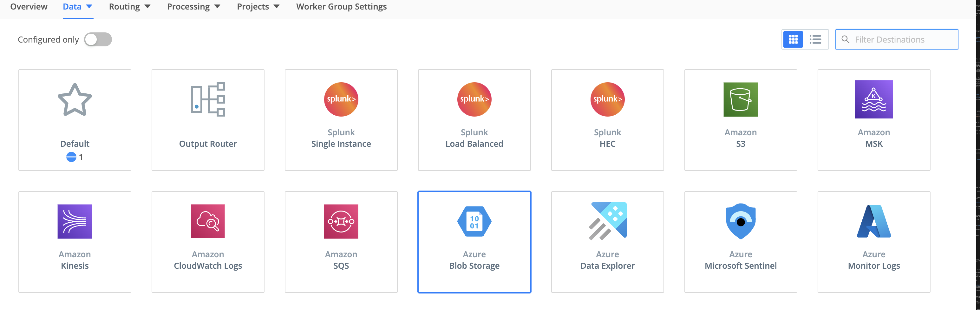Open the Processing tab label
This screenshot has height=310, width=980.
[188, 6]
